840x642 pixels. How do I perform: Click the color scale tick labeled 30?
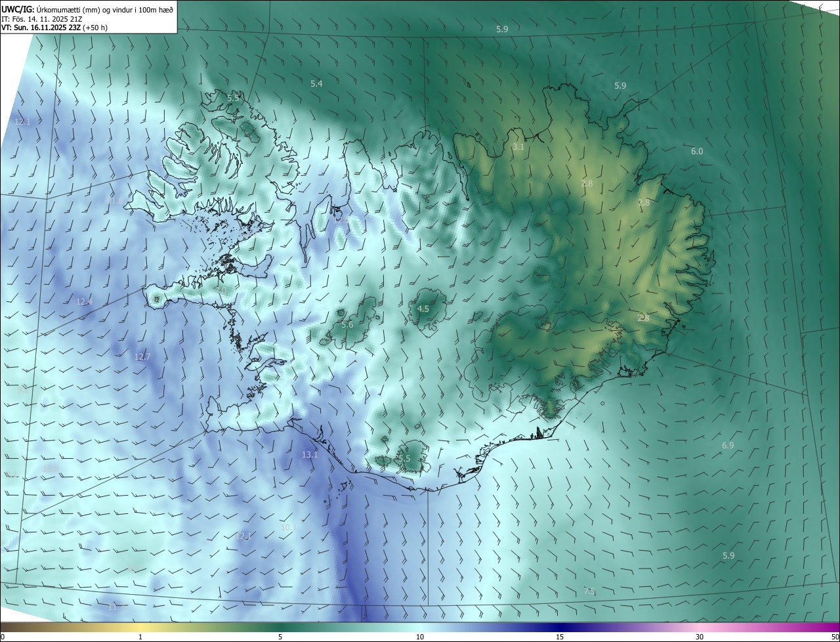coord(700,637)
